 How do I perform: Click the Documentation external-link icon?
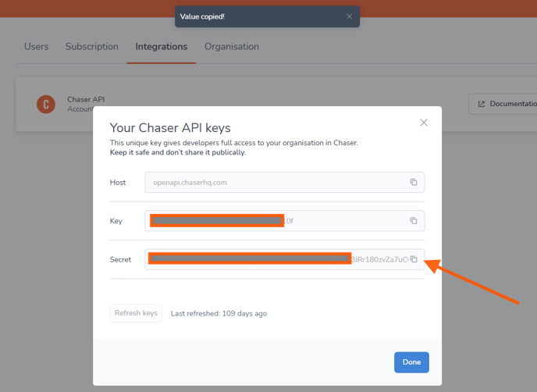point(481,104)
